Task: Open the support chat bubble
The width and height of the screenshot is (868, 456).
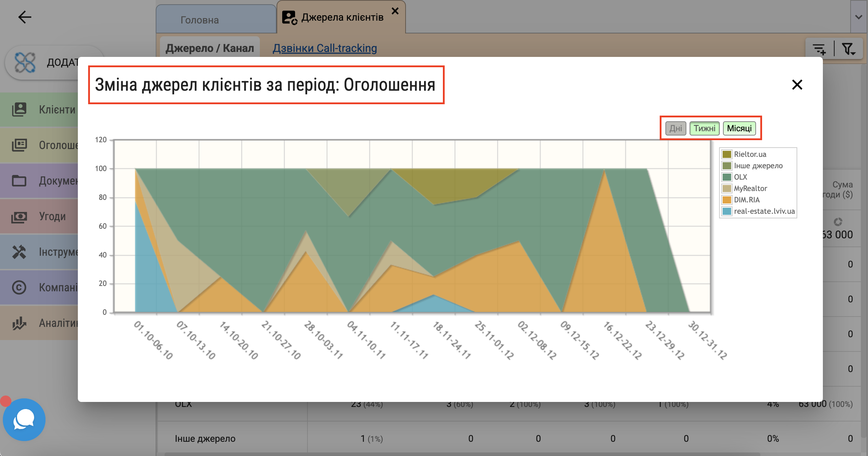Action: pyautogui.click(x=24, y=420)
